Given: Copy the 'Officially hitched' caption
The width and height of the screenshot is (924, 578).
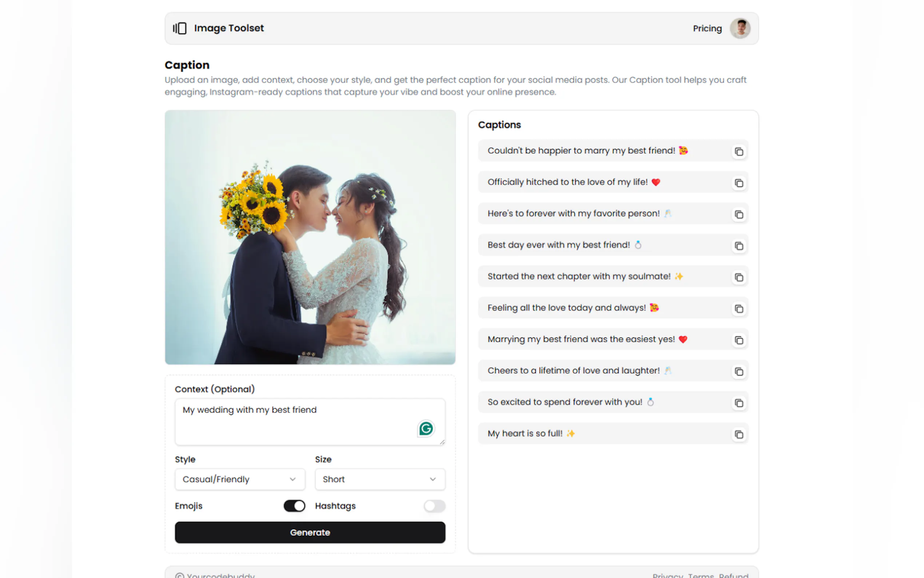Looking at the screenshot, I should tap(738, 183).
